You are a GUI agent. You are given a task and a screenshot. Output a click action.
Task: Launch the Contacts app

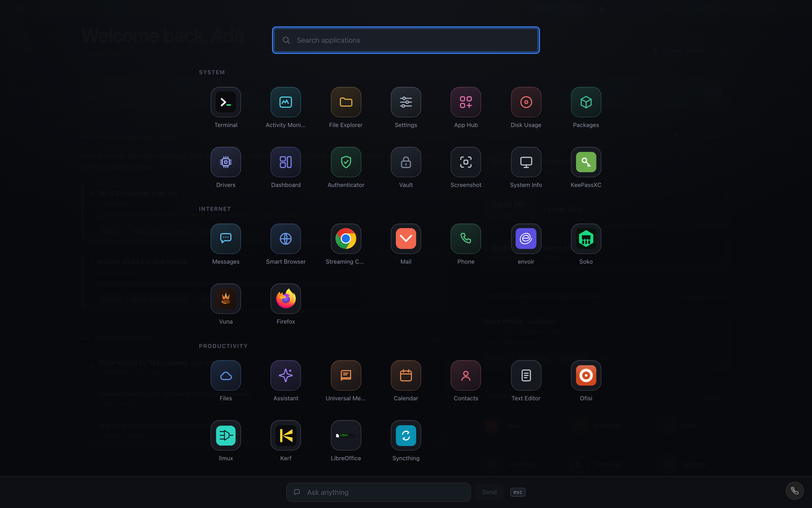point(466,375)
